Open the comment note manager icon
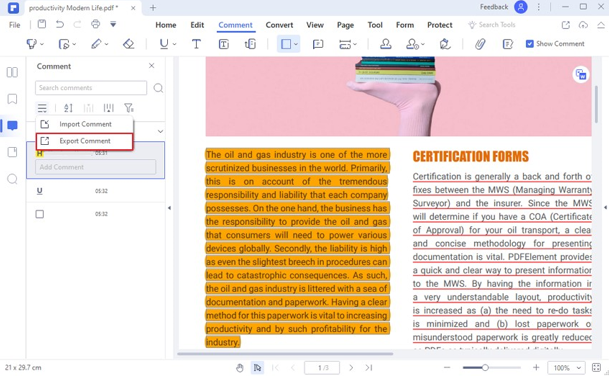This screenshot has width=609, height=377. click(x=508, y=44)
